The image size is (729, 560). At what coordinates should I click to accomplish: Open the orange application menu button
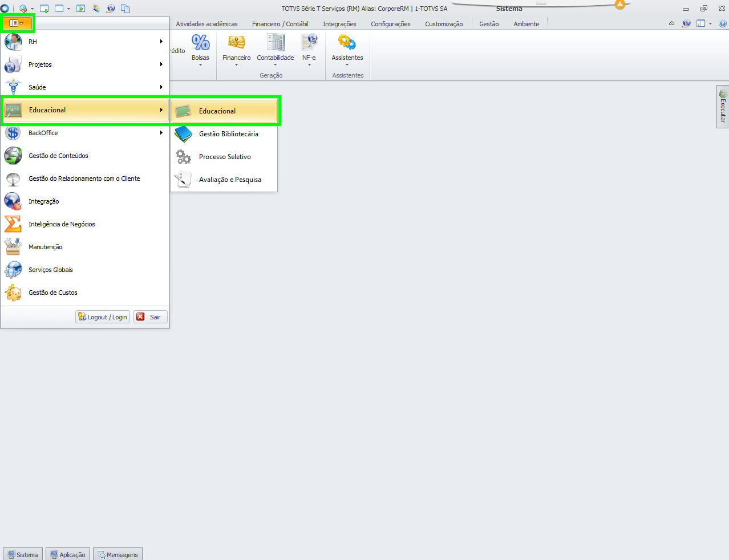pyautogui.click(x=17, y=23)
